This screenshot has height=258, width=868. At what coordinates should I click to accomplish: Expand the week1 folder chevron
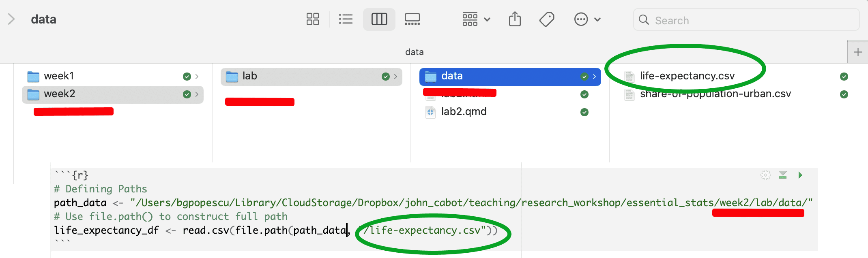197,77
